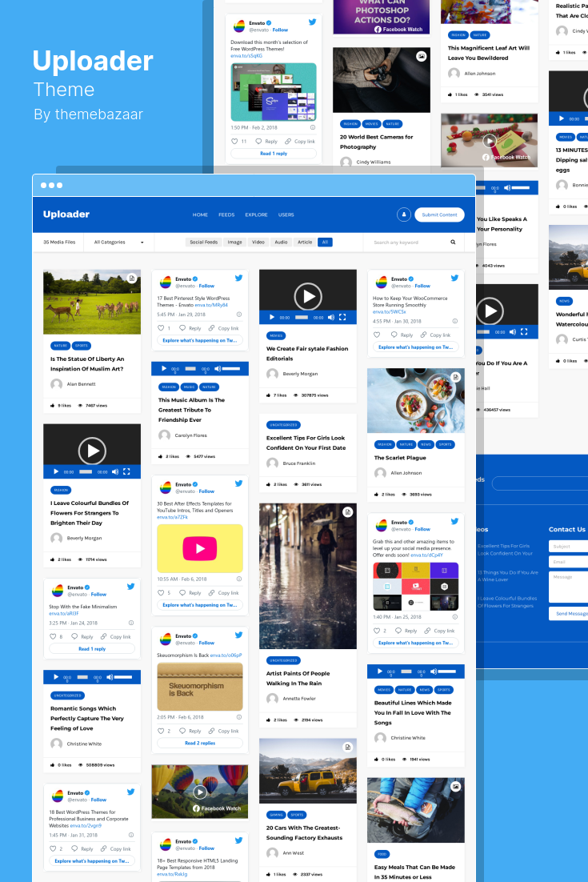Open the EXPLORE menu item

coord(256,214)
